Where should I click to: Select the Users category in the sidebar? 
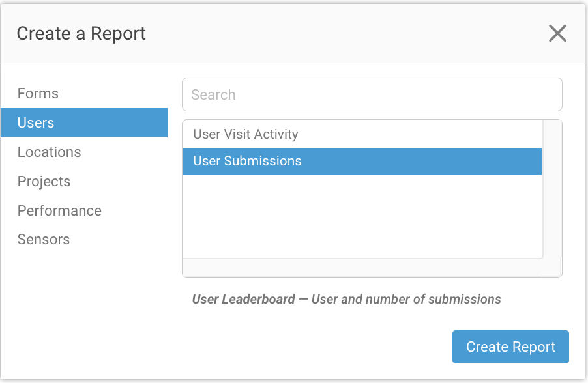(x=35, y=122)
